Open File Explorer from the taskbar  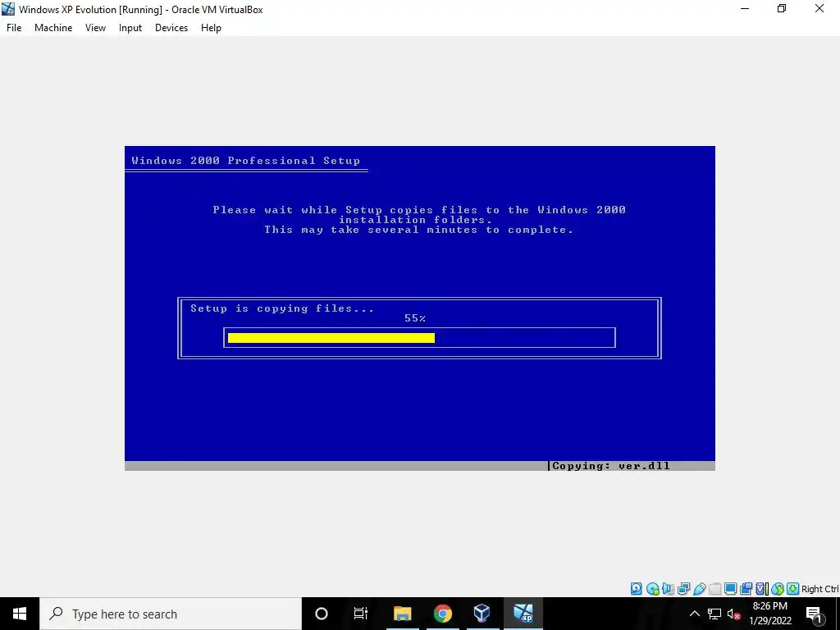pyautogui.click(x=402, y=614)
